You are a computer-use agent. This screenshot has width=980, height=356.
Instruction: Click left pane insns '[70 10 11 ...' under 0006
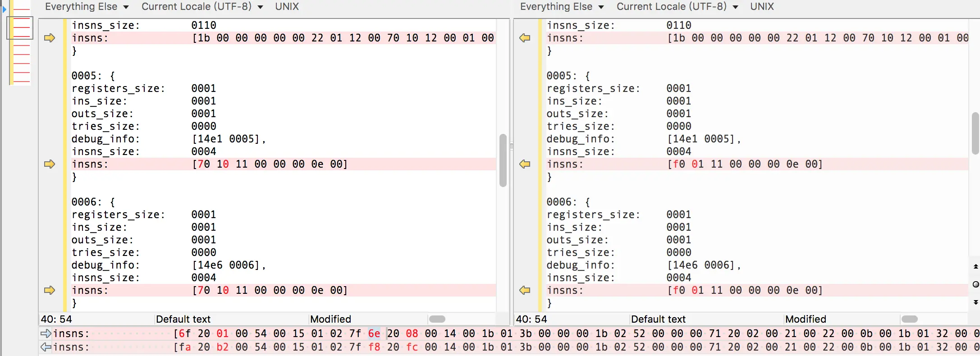pos(270,290)
